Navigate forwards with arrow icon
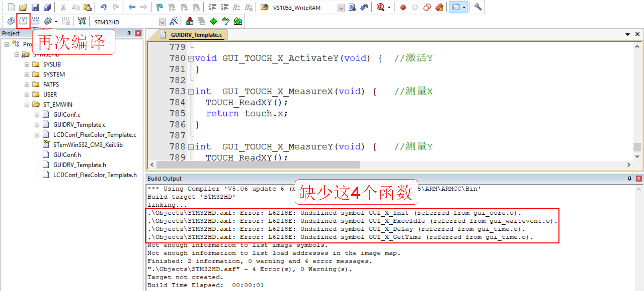Screen dimensions: 644x291 coord(144,7)
